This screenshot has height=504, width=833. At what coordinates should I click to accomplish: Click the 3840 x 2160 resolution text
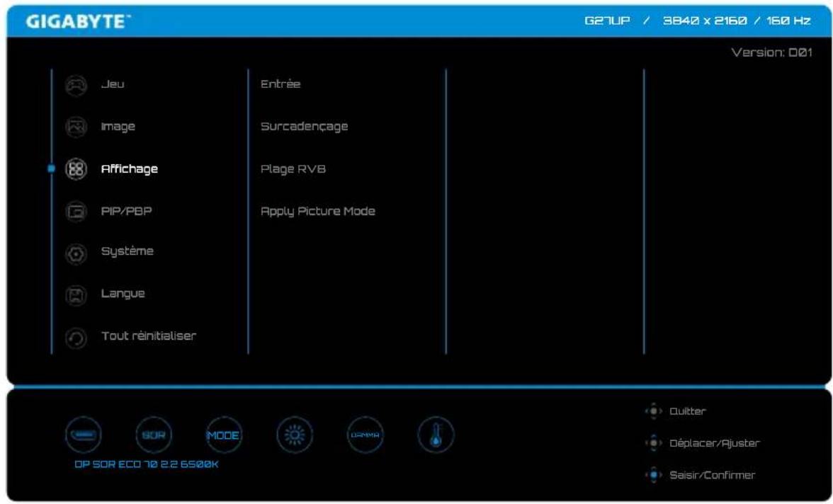point(704,21)
